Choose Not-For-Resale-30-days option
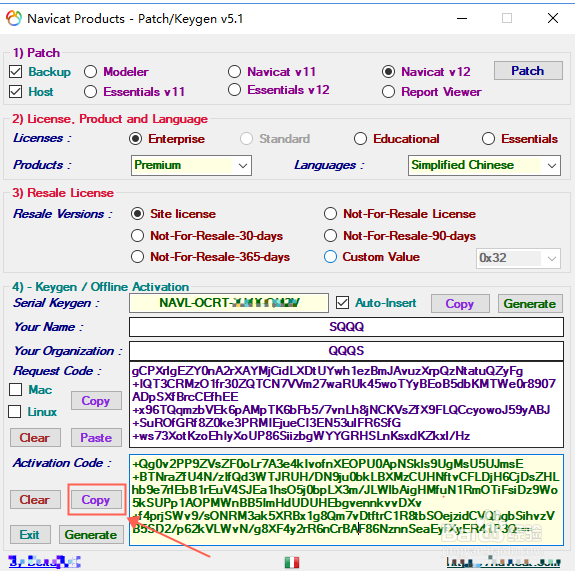The height and width of the screenshot is (571, 575). pos(138,236)
